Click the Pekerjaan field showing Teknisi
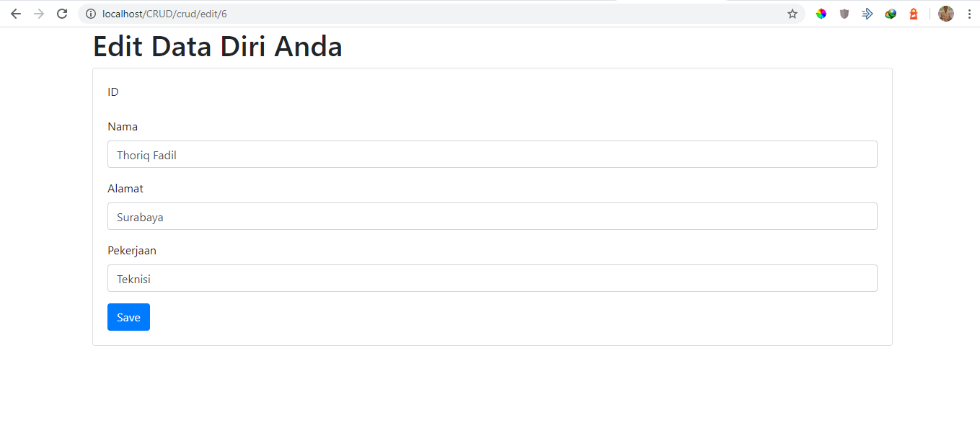This screenshot has height=428, width=980. tap(492, 278)
